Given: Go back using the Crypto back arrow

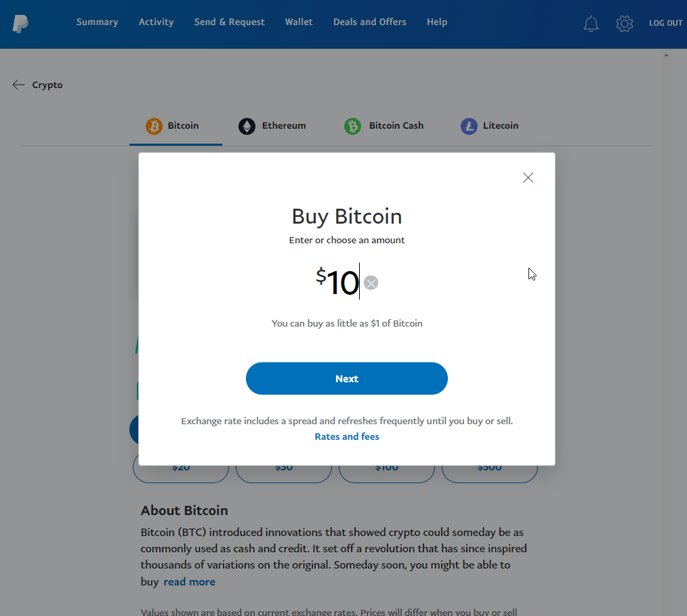Looking at the screenshot, I should point(18,84).
